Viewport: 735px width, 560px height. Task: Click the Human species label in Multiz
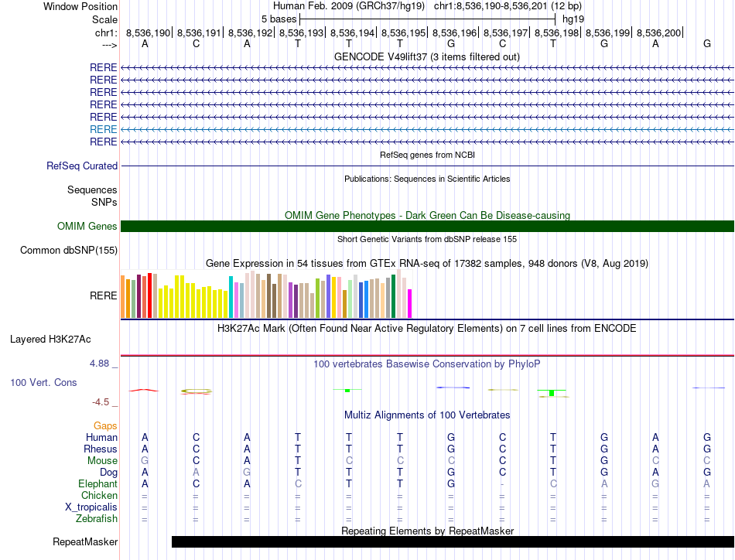click(x=101, y=437)
